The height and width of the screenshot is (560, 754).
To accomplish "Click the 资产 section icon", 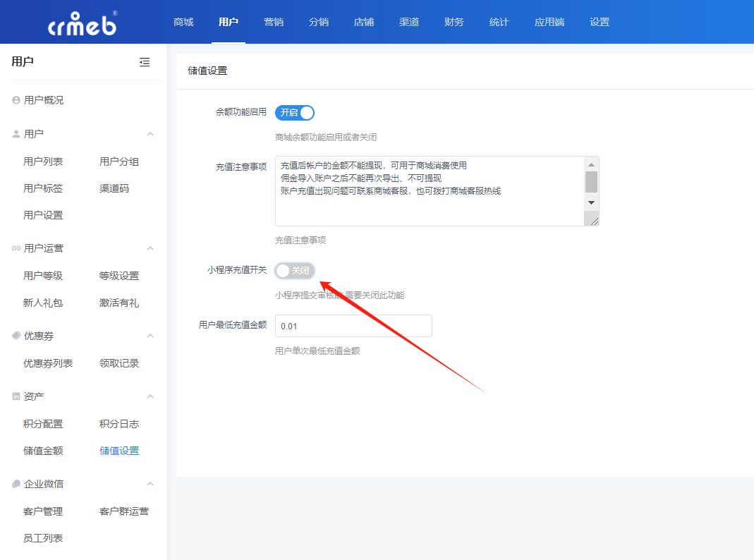I will pos(16,396).
